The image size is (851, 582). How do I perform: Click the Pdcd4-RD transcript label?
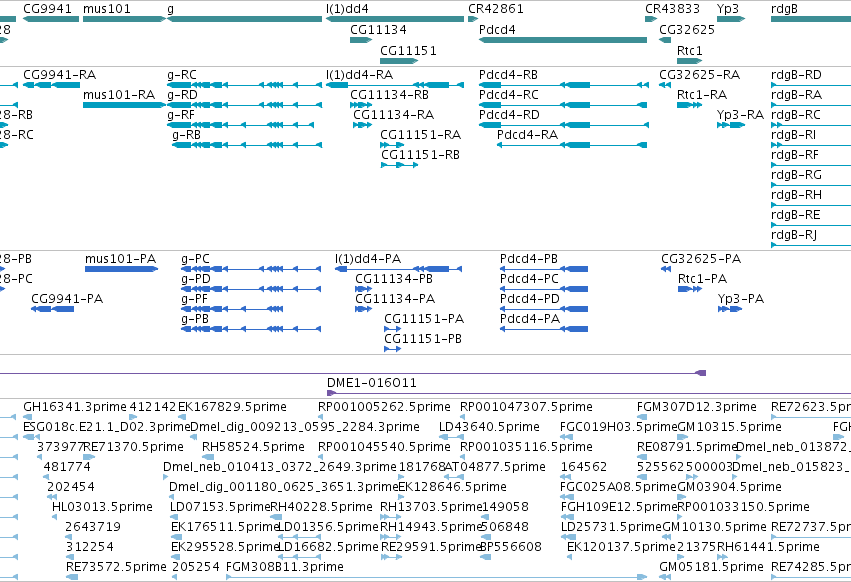(x=510, y=115)
